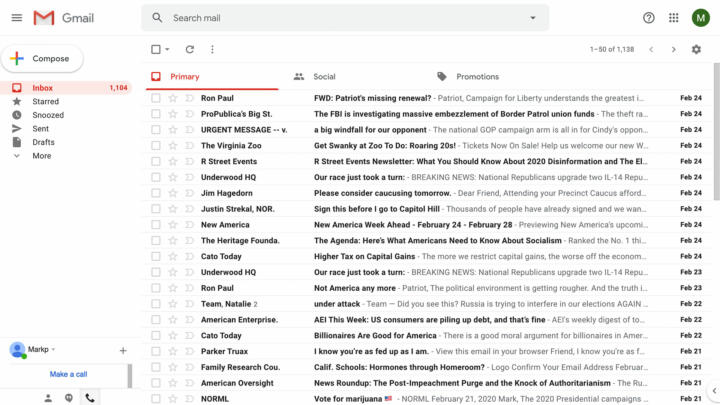Expand the side panel arrow

pos(714,391)
